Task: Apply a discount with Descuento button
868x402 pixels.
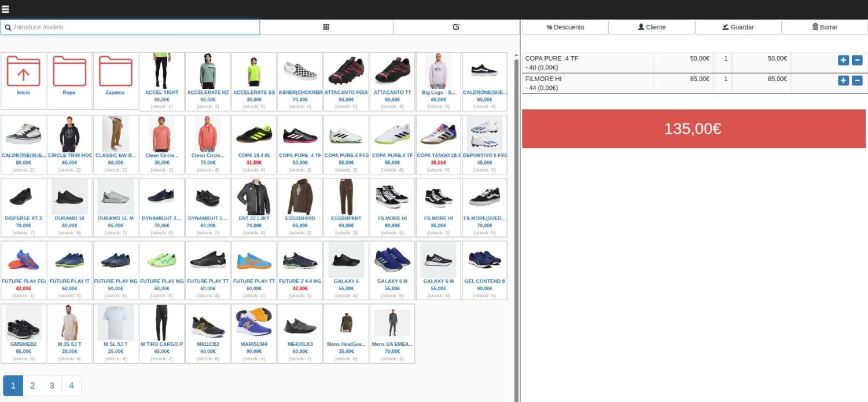Action: pyautogui.click(x=565, y=27)
